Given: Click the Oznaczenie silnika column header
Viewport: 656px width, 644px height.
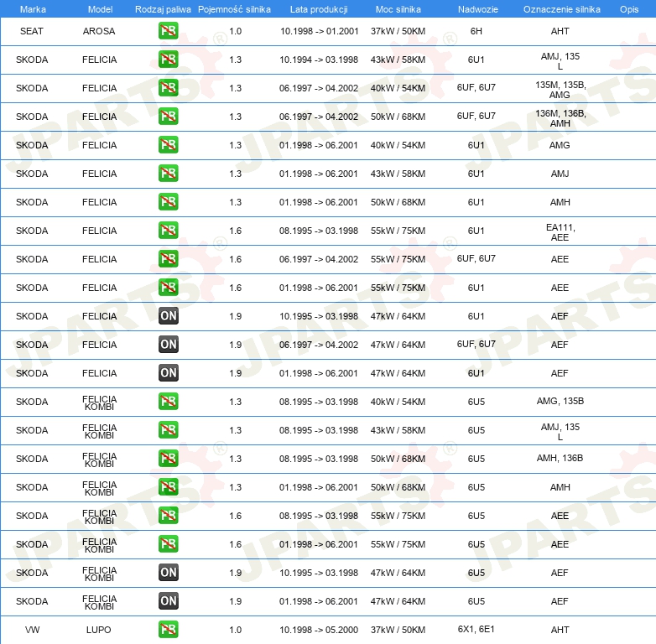Looking at the screenshot, I should point(561,9).
